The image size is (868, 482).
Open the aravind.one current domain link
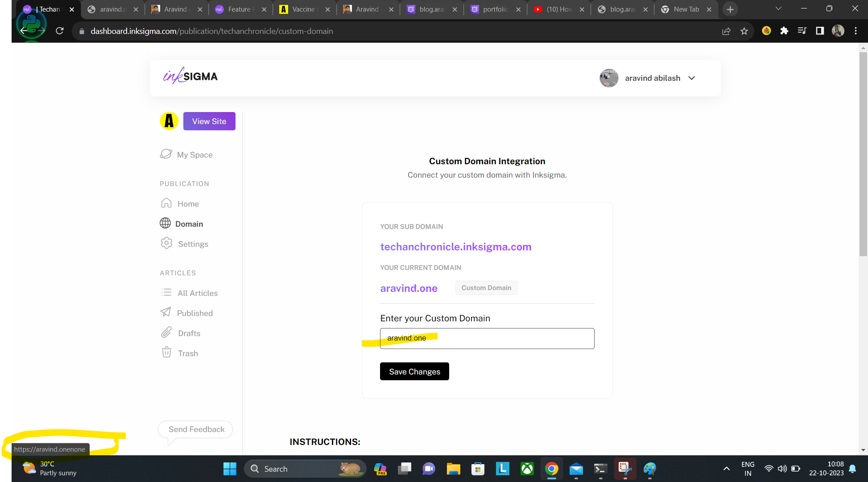point(409,288)
